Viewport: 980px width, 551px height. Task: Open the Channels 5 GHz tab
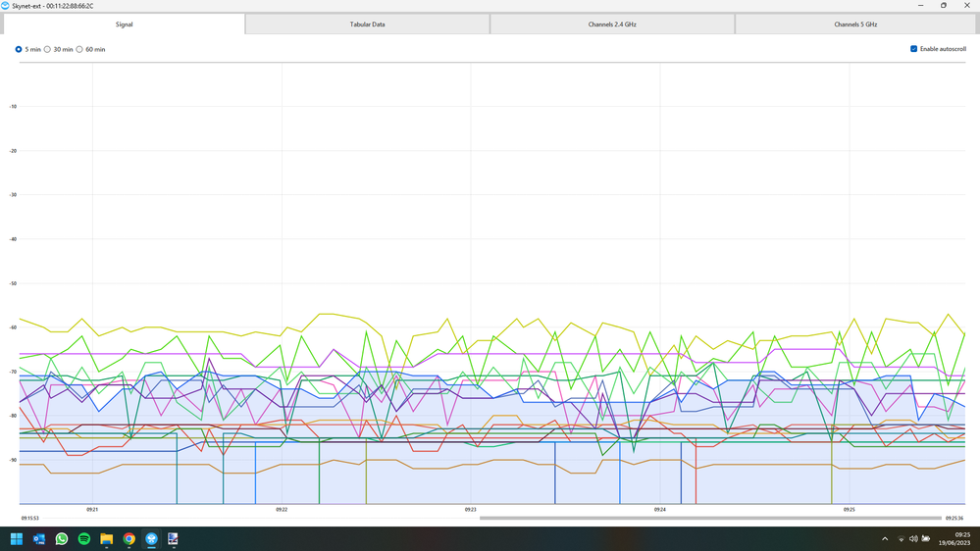(855, 24)
